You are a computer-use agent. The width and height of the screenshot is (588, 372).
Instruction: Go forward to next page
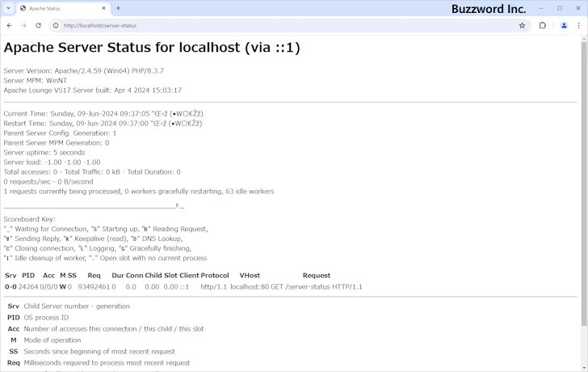[23, 26]
